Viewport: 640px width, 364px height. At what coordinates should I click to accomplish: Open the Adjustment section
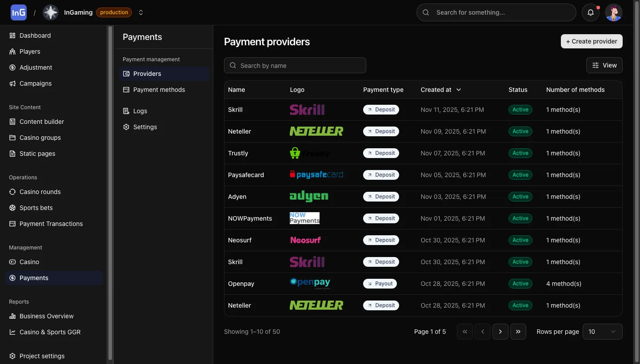(36, 67)
